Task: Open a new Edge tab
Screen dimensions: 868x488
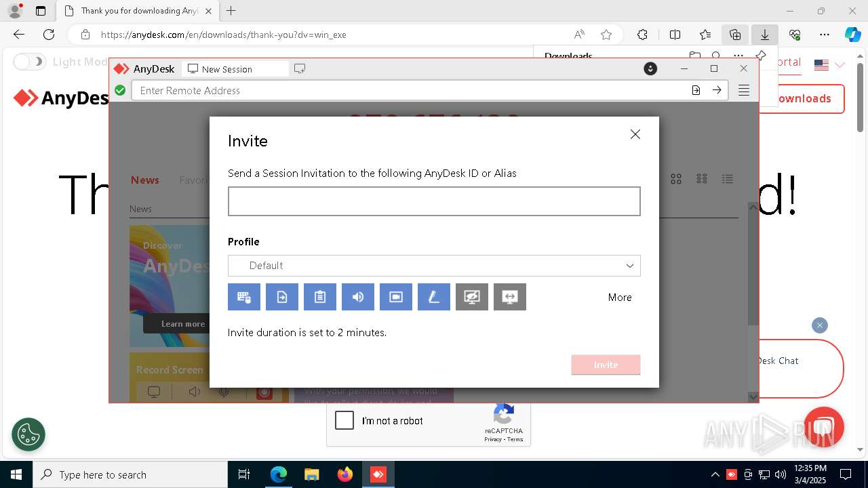Action: coord(231,11)
